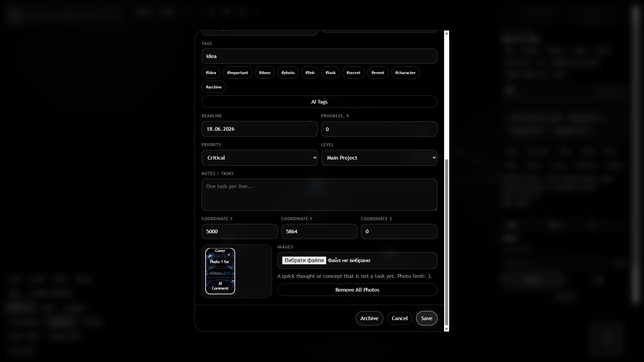Click AI Comment on the photo thumbnail
The height and width of the screenshot is (362, 644).
tap(220, 286)
